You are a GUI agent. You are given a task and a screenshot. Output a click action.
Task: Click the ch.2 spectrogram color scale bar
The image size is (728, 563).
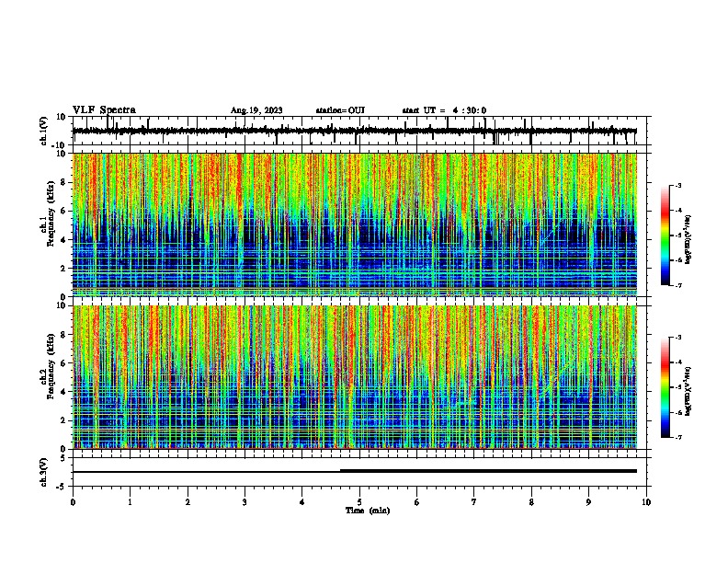click(x=665, y=387)
